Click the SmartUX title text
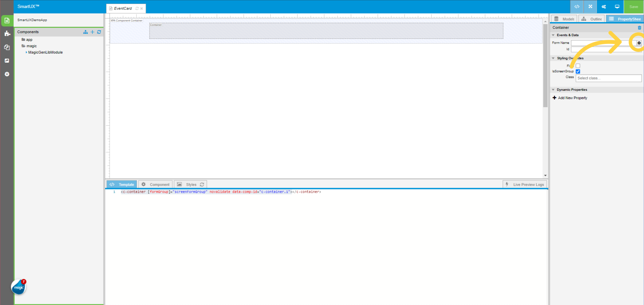The height and width of the screenshot is (305, 644). point(29,6)
